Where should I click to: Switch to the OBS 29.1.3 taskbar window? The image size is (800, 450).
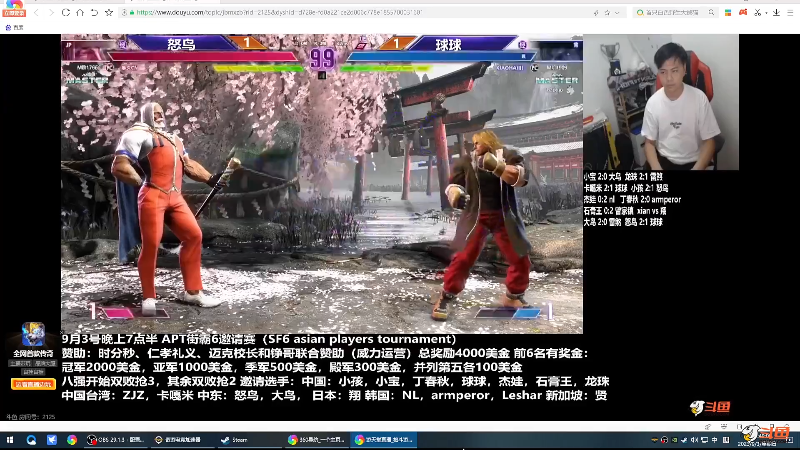[115, 440]
